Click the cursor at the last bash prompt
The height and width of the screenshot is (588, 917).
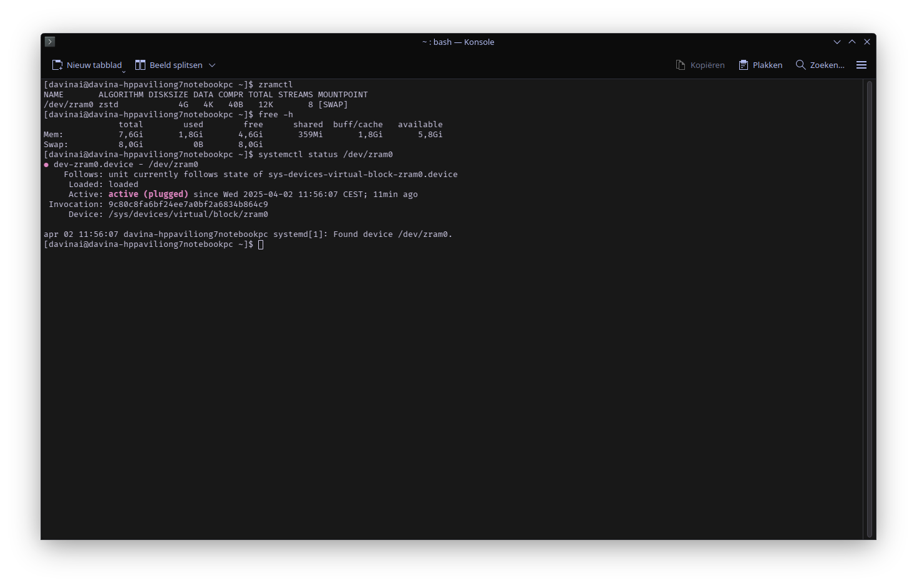[261, 244]
